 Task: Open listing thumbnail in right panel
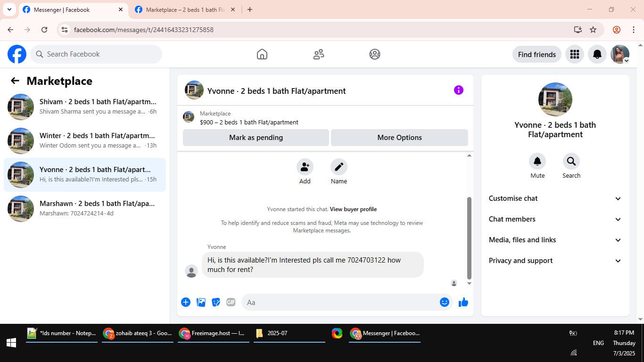pyautogui.click(x=555, y=99)
